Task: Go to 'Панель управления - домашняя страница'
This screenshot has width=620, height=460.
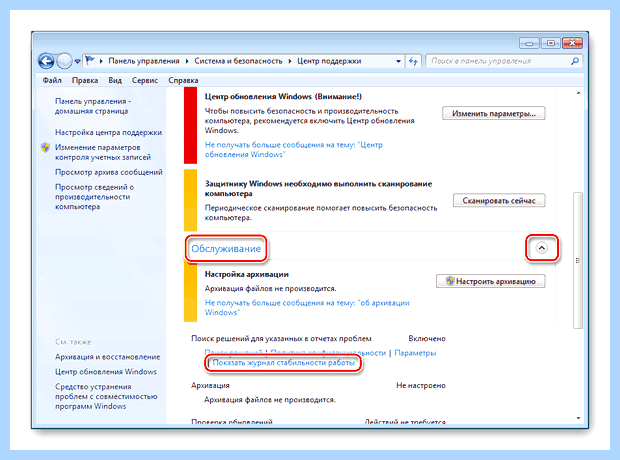Action: click(93, 106)
